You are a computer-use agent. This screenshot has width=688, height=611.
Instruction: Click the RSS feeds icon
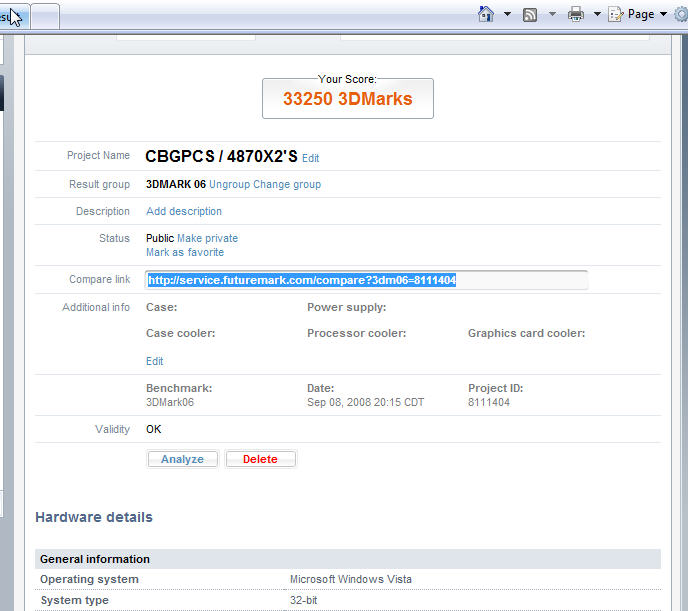click(530, 15)
